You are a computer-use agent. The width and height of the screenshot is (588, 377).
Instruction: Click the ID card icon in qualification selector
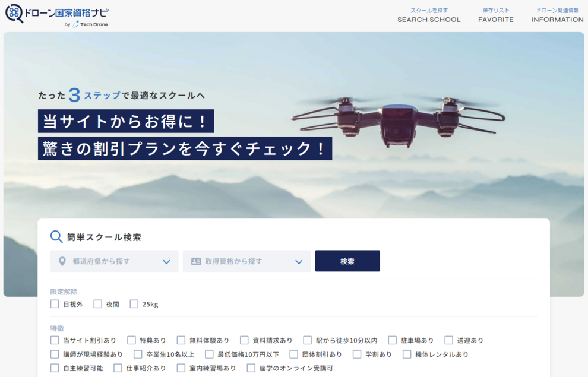196,261
